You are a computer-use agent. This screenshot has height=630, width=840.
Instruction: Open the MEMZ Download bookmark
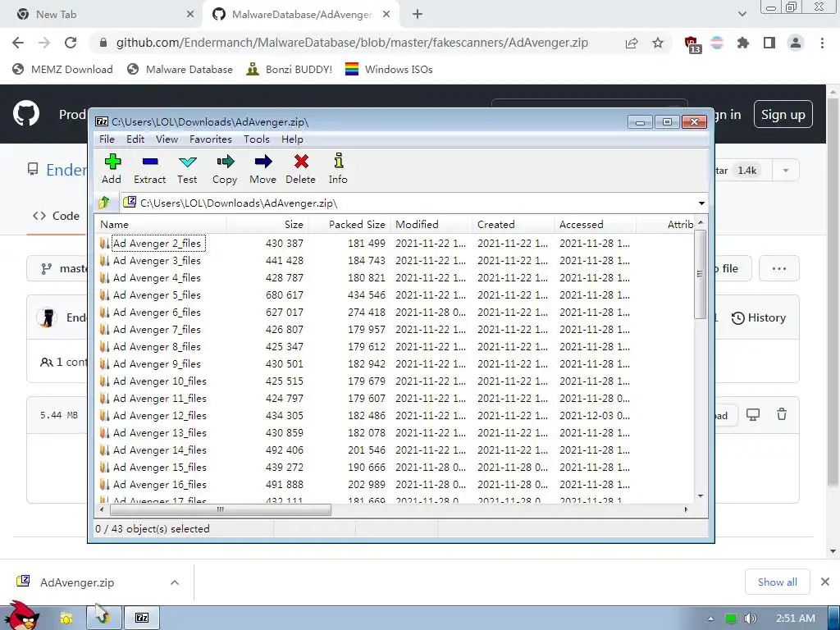(x=62, y=69)
